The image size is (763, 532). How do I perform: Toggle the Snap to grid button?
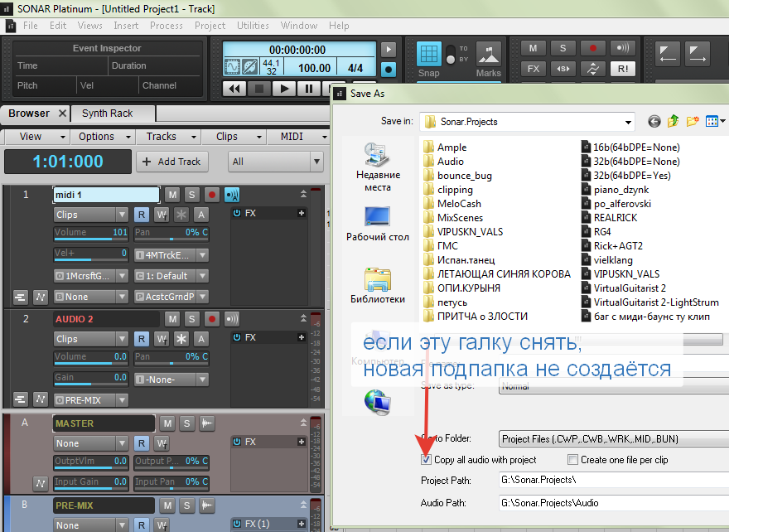[x=428, y=54]
